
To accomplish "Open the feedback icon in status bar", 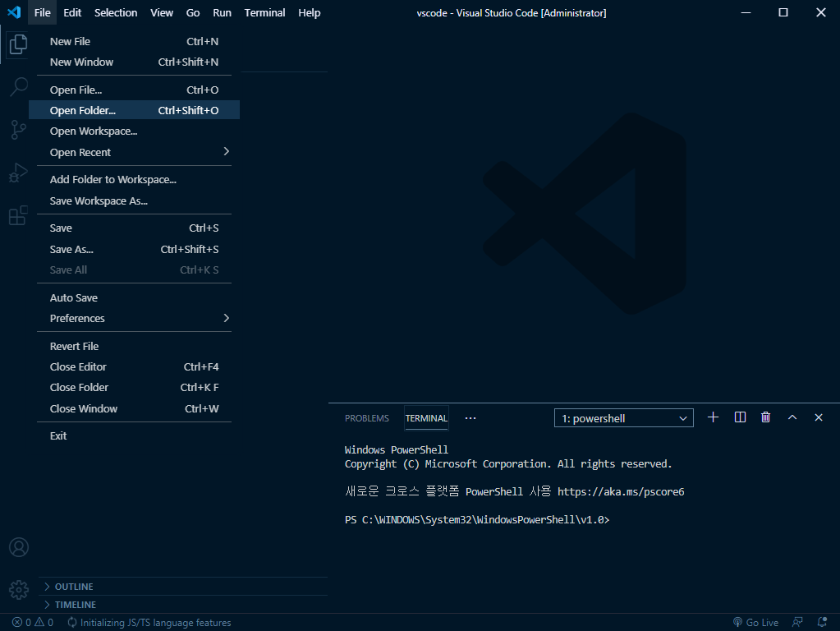I will 797,623.
